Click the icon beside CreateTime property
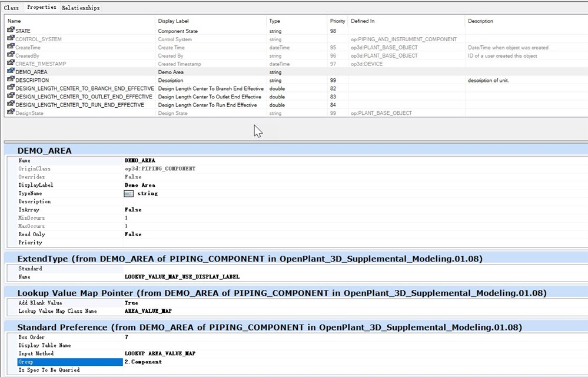 pos(11,47)
